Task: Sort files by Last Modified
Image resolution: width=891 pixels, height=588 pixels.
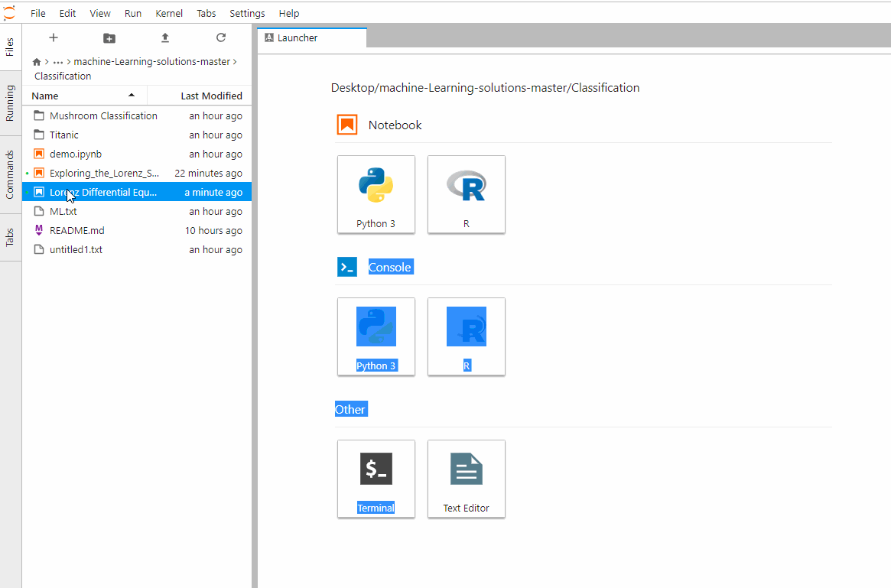Action: click(x=210, y=96)
